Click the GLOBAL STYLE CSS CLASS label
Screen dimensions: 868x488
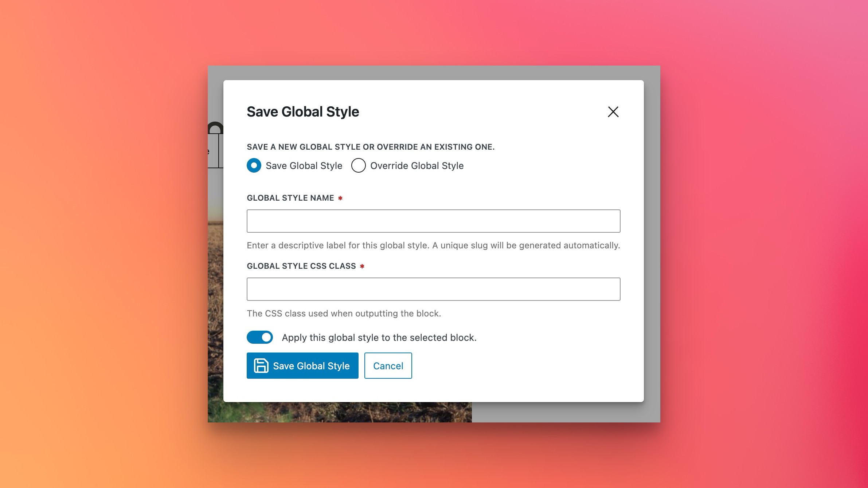coord(301,266)
